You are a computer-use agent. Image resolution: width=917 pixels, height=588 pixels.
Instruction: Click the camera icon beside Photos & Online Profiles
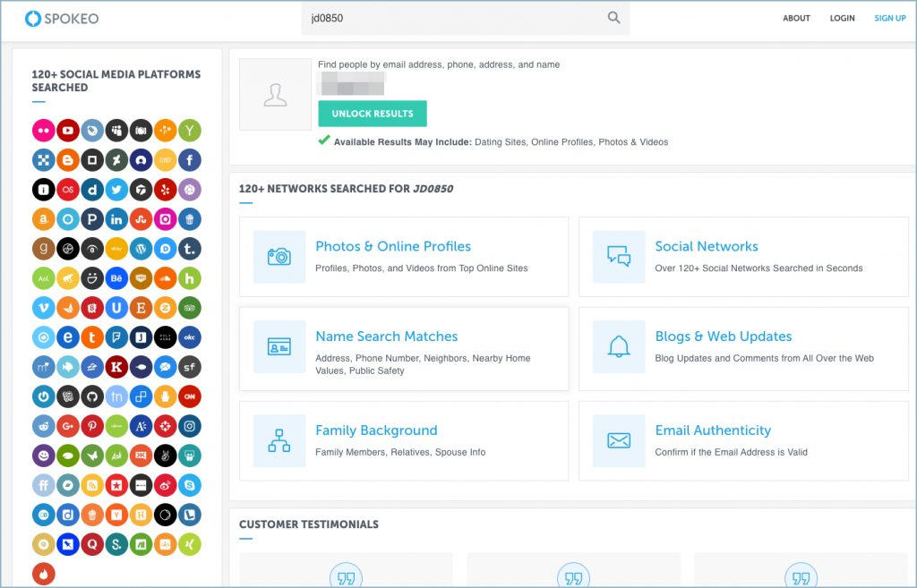(x=279, y=257)
